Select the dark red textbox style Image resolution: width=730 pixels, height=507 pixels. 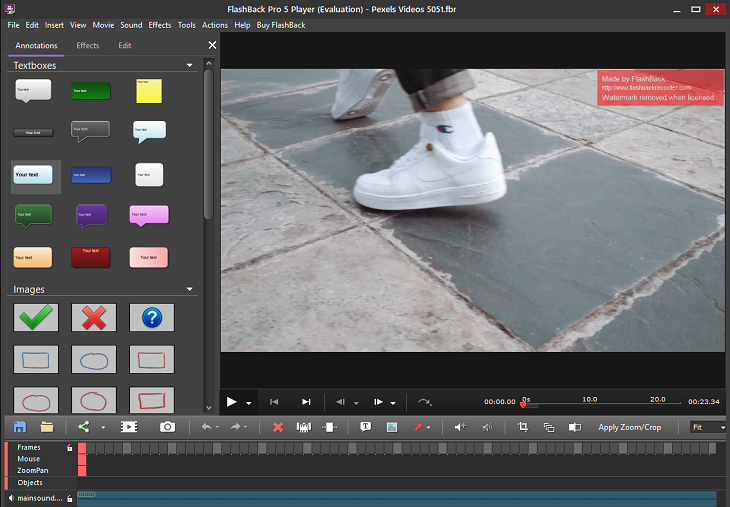(91, 257)
